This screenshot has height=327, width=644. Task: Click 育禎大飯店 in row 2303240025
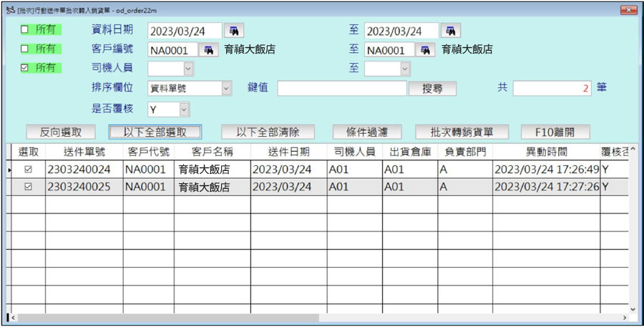[213, 187]
